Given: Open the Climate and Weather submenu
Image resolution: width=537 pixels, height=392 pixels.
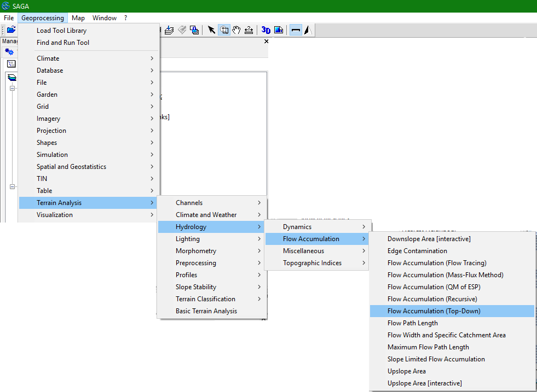Looking at the screenshot, I should click(x=212, y=215).
